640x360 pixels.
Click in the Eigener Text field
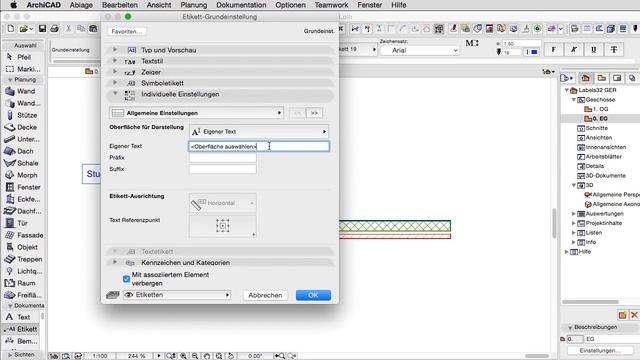259,146
